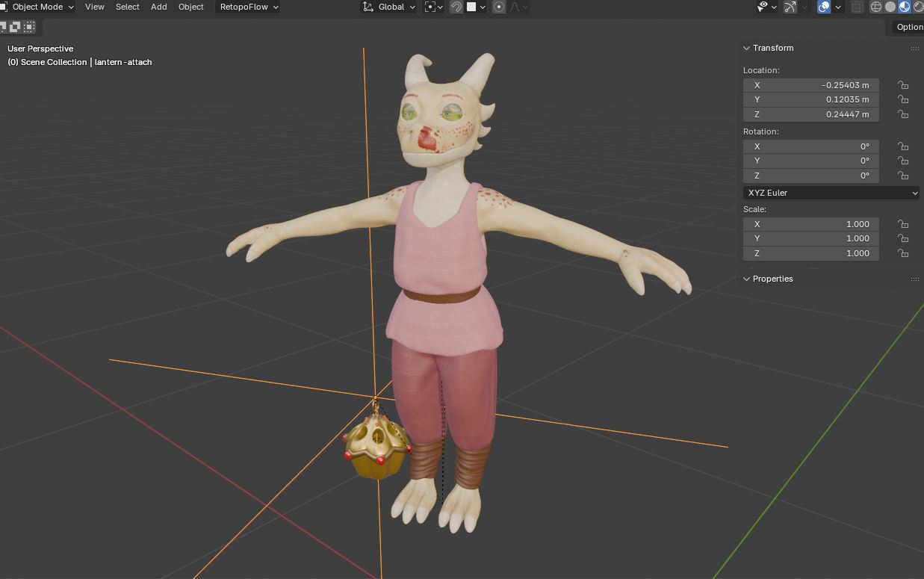Lock the Scale Y value
Screen dimensions: 924x579
point(903,238)
